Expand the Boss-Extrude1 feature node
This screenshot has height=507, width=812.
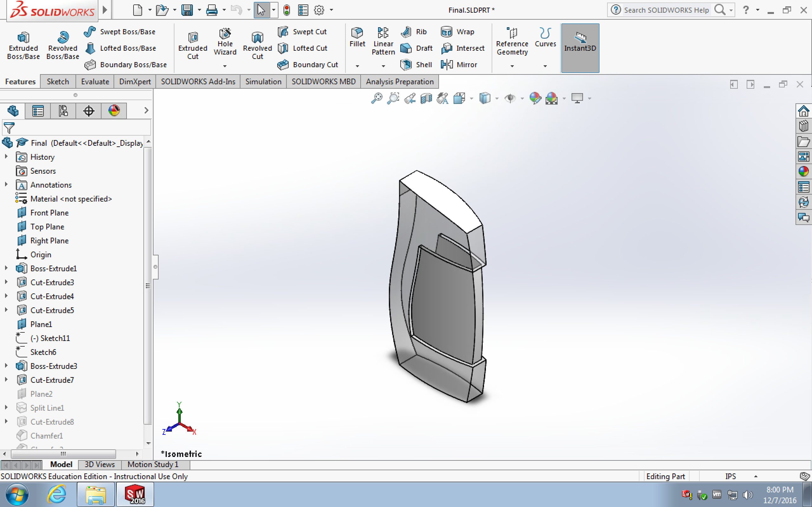pos(6,268)
